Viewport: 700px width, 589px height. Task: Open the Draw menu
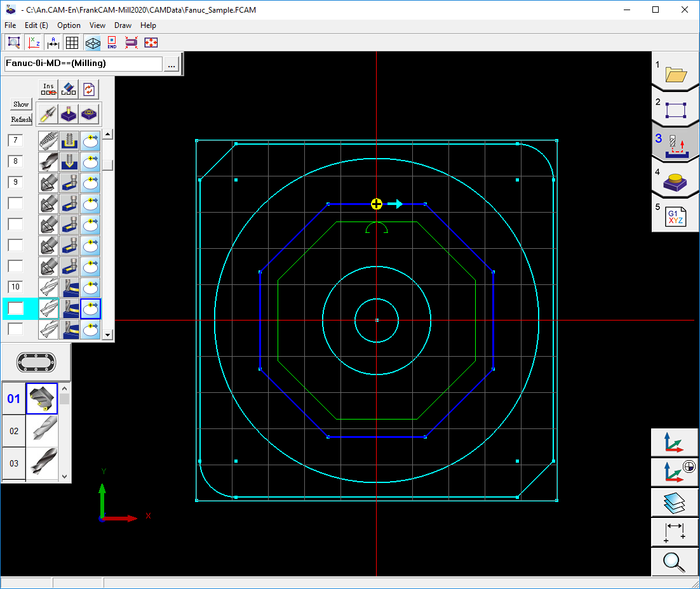tap(123, 25)
